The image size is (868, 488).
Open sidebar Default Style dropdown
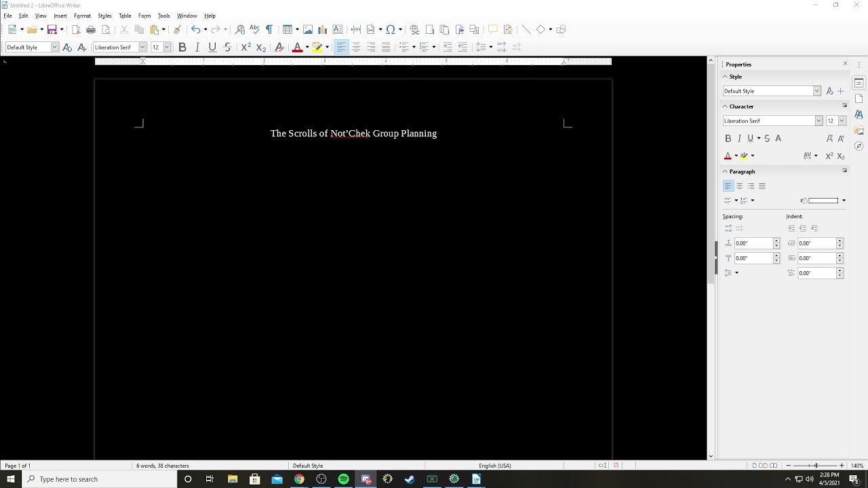(817, 91)
